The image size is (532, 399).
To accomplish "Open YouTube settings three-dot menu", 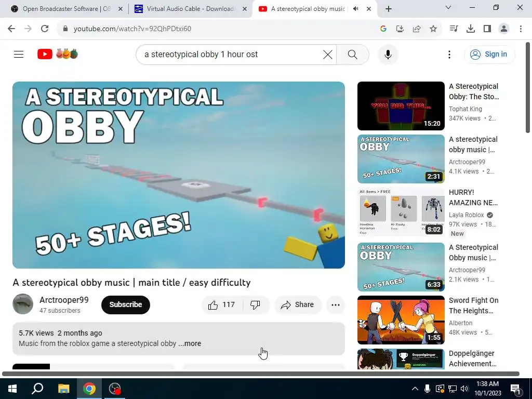I will [449, 54].
